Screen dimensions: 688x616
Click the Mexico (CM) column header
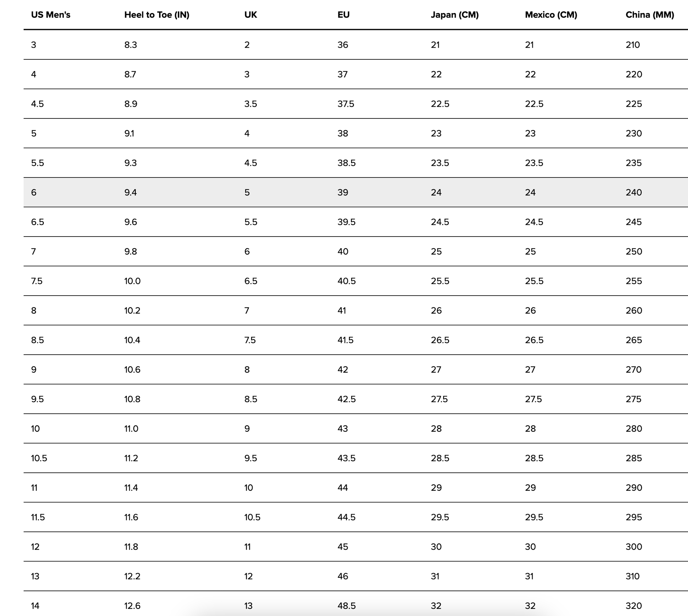pos(551,15)
